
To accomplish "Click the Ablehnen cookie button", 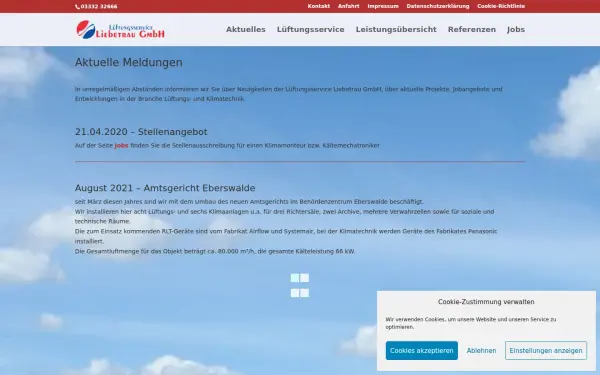I will (481, 351).
